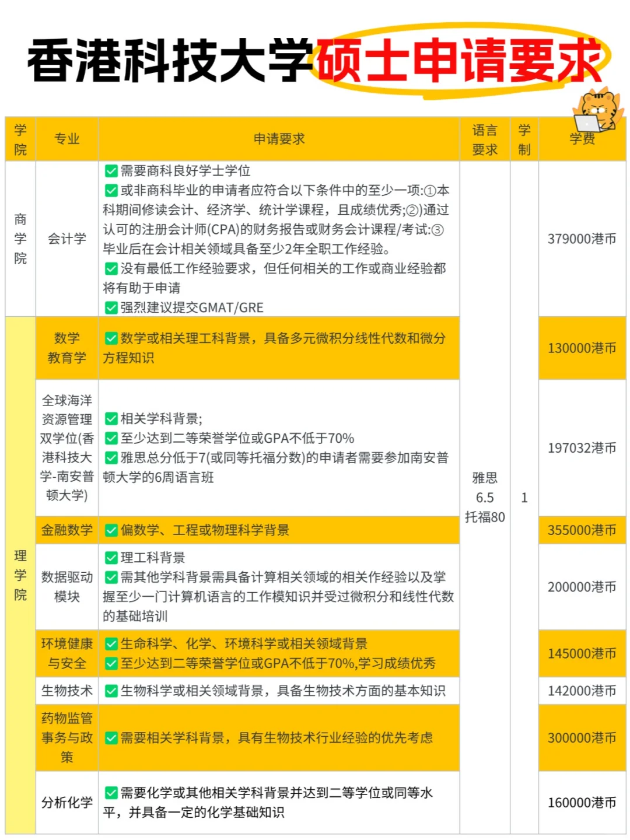
Task: Click the 379000港币 tuition cell
Action: click(582, 239)
